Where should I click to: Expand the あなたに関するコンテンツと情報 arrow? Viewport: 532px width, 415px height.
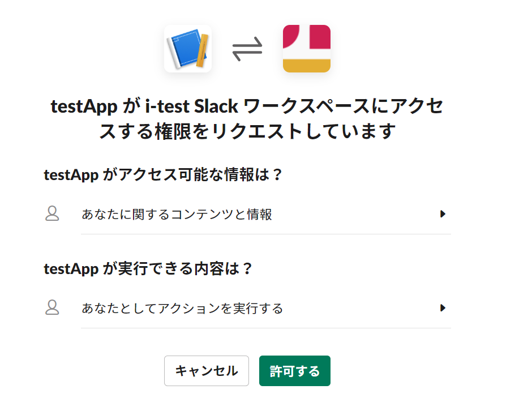(x=443, y=214)
